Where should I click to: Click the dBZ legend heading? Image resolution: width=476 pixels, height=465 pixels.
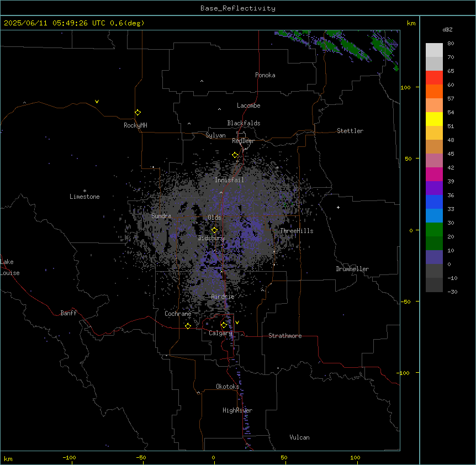[x=447, y=29]
